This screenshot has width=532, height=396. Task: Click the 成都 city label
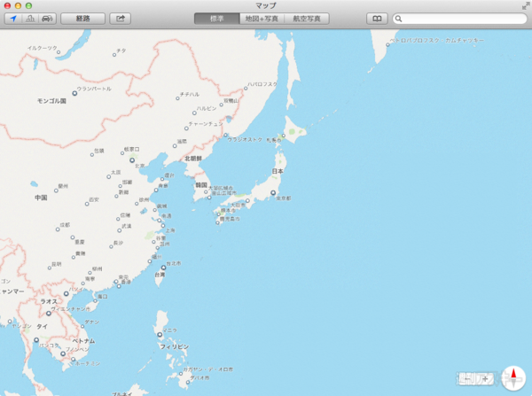(x=65, y=225)
